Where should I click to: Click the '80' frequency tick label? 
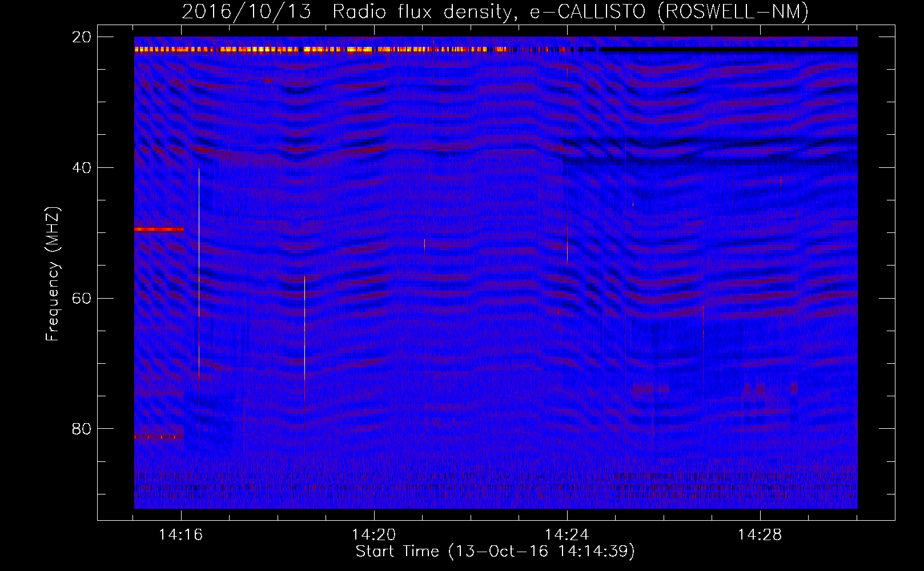pos(82,429)
